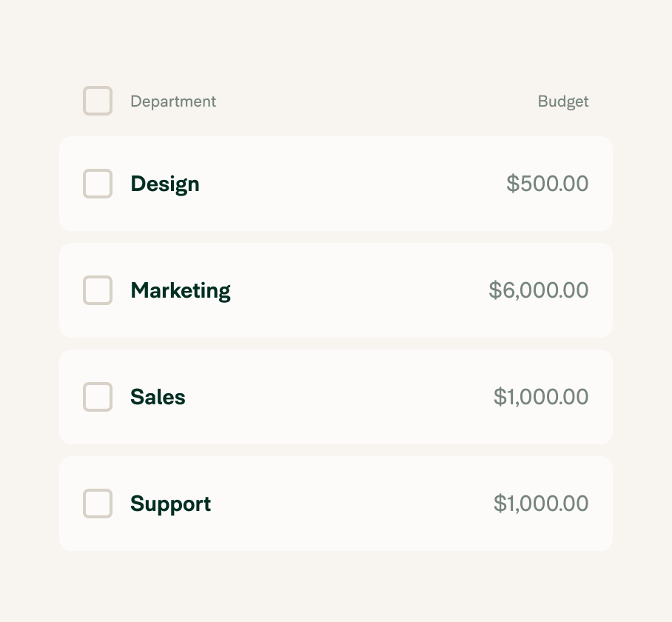The image size is (672, 622).
Task: Click blank middle area of Support row card
Action: pos(352,504)
